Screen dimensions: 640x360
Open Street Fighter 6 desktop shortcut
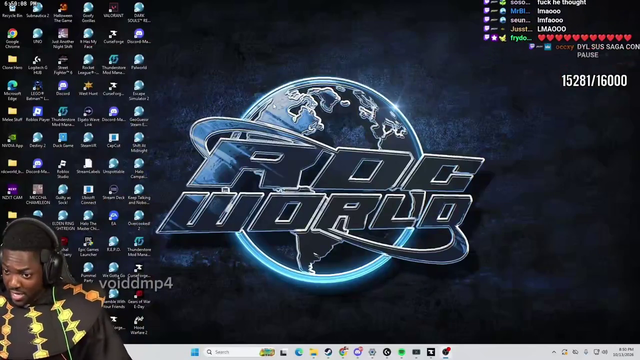pyautogui.click(x=63, y=64)
